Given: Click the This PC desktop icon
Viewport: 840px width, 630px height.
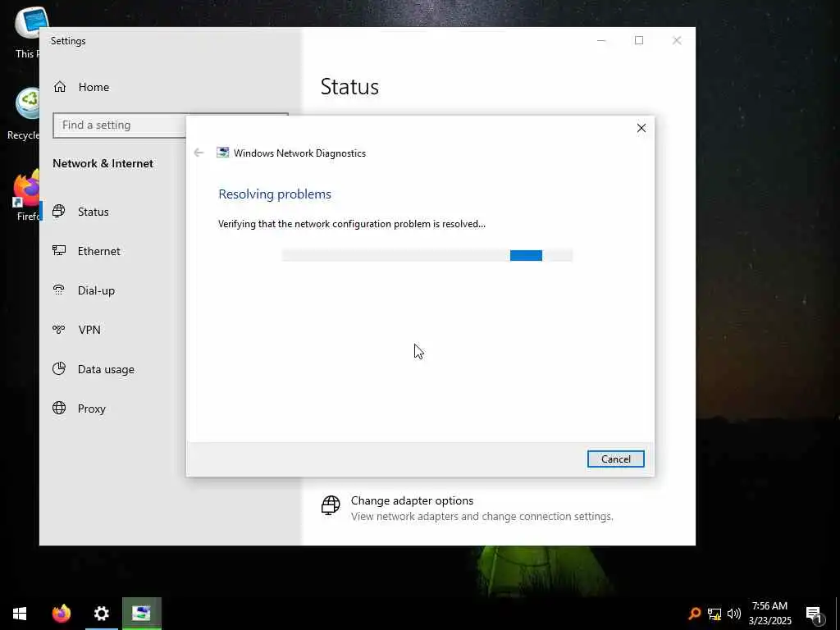Looking at the screenshot, I should pos(27,31).
